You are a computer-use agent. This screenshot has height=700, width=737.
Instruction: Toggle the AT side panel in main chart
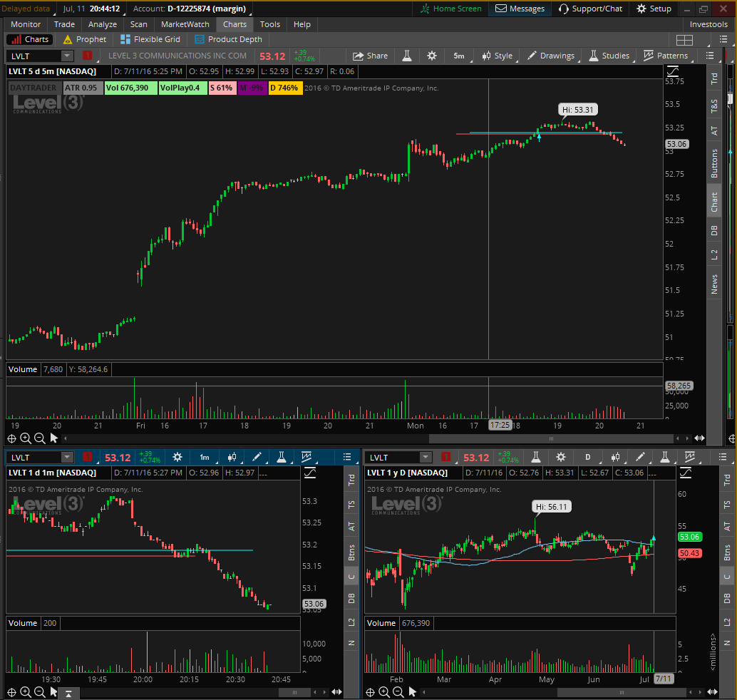tap(714, 130)
